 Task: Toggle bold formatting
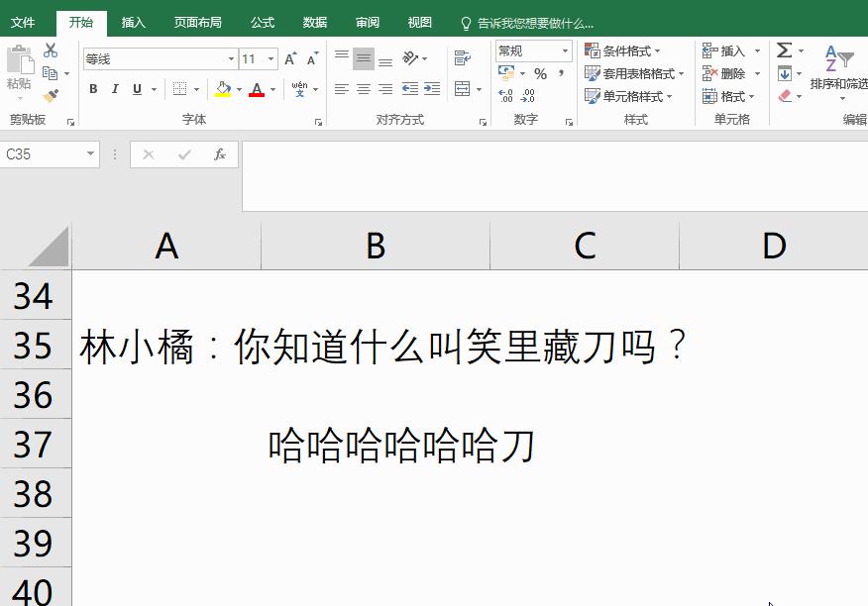point(93,88)
